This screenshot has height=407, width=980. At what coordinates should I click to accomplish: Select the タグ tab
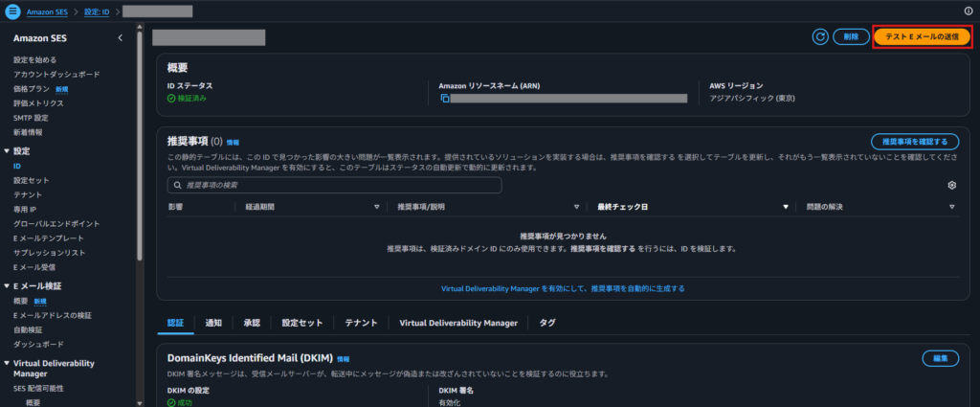546,323
